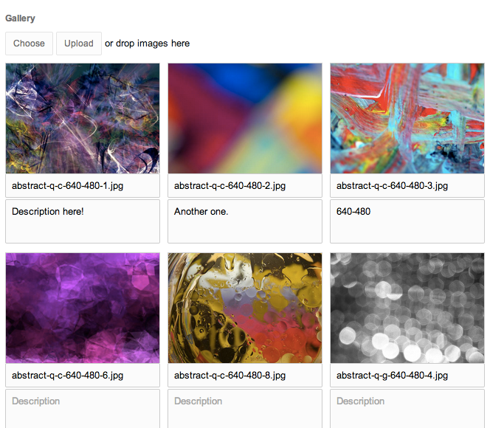Select the abstract-q-c-640-480-1.jpg thumbnail image
This screenshot has width=504, height=428.
pos(83,119)
